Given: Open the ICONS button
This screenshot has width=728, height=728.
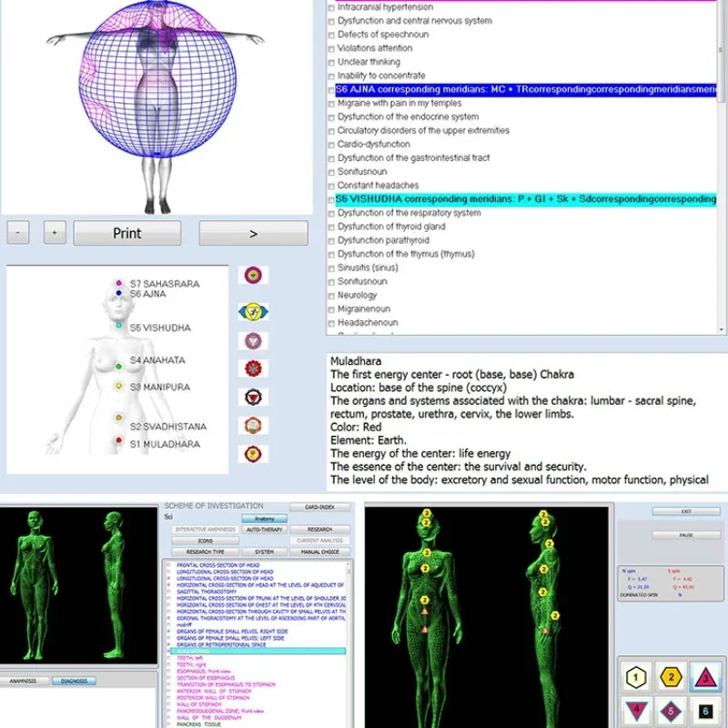Looking at the screenshot, I should click(206, 541).
